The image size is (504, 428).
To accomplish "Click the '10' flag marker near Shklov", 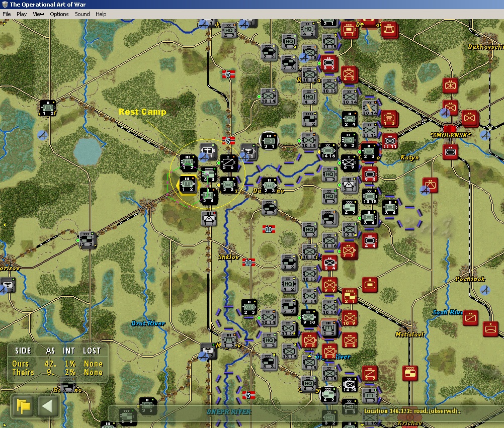I will 248,263.
